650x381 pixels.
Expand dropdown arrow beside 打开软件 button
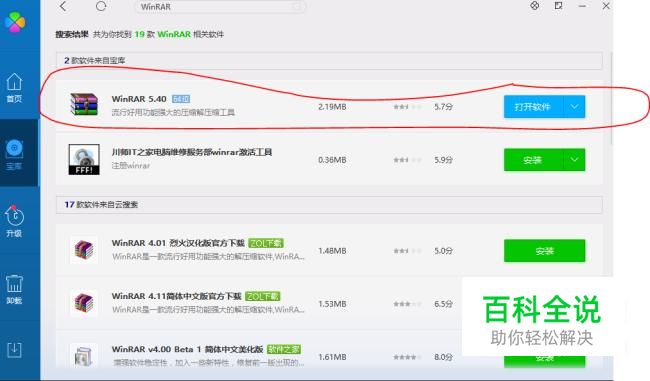(575, 107)
